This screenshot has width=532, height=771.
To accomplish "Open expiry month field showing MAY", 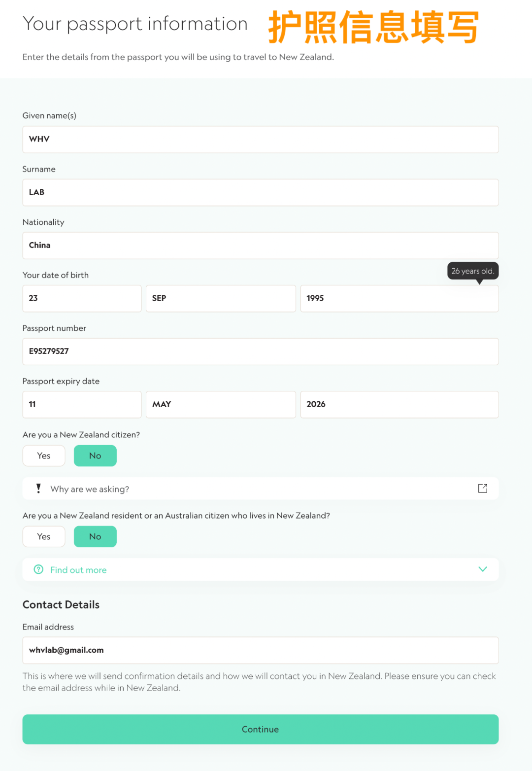I will (221, 405).
